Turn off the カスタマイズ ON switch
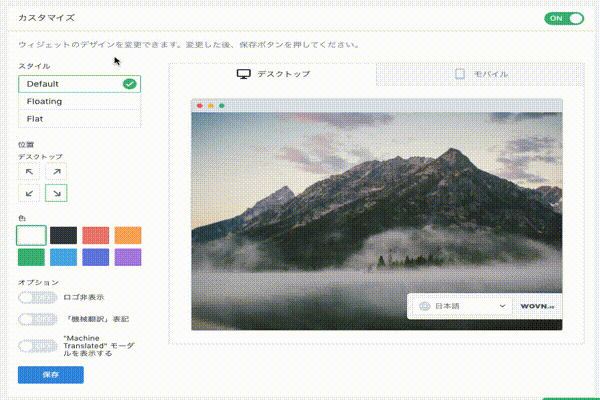 pos(564,18)
